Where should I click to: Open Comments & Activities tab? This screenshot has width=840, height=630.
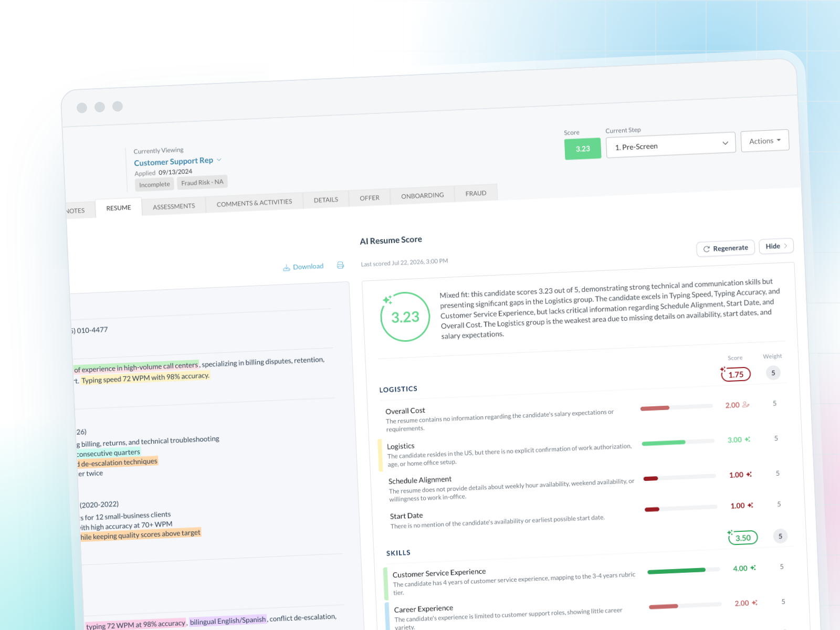pos(254,203)
